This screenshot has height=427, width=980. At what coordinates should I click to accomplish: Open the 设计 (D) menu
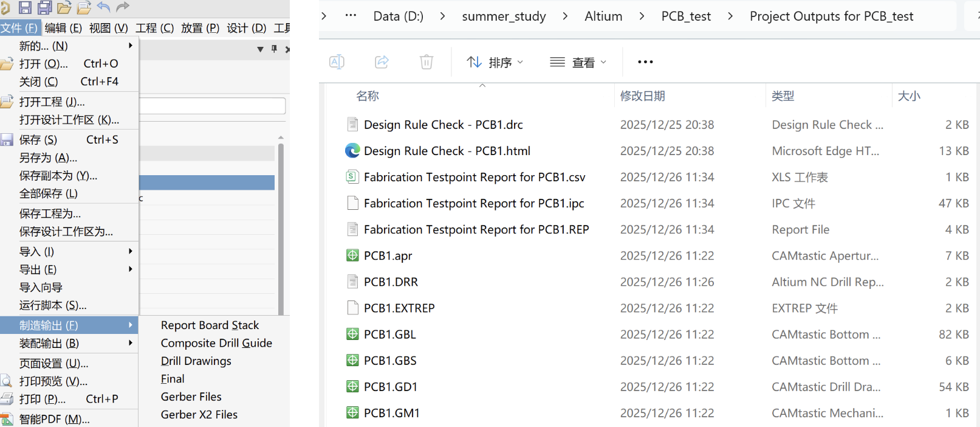(246, 28)
